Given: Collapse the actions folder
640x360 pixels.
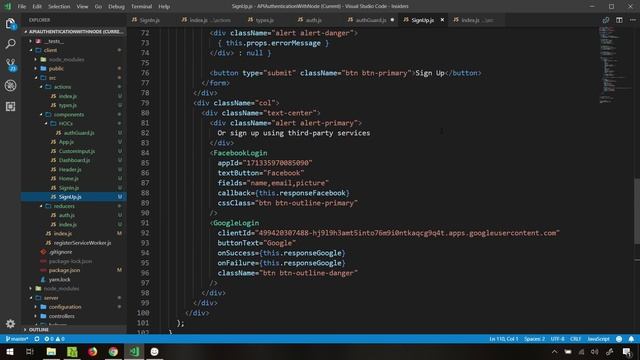Looking at the screenshot, I should tap(41, 87).
